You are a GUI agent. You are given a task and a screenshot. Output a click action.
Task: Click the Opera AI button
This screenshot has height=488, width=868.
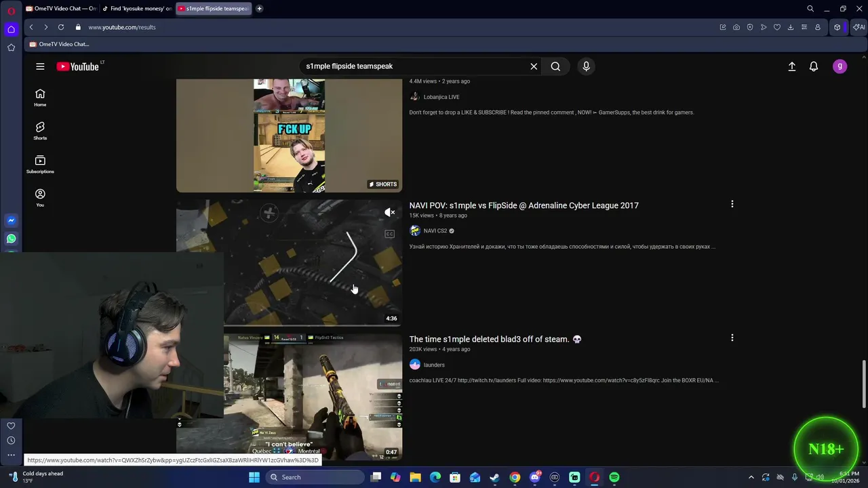(x=859, y=27)
